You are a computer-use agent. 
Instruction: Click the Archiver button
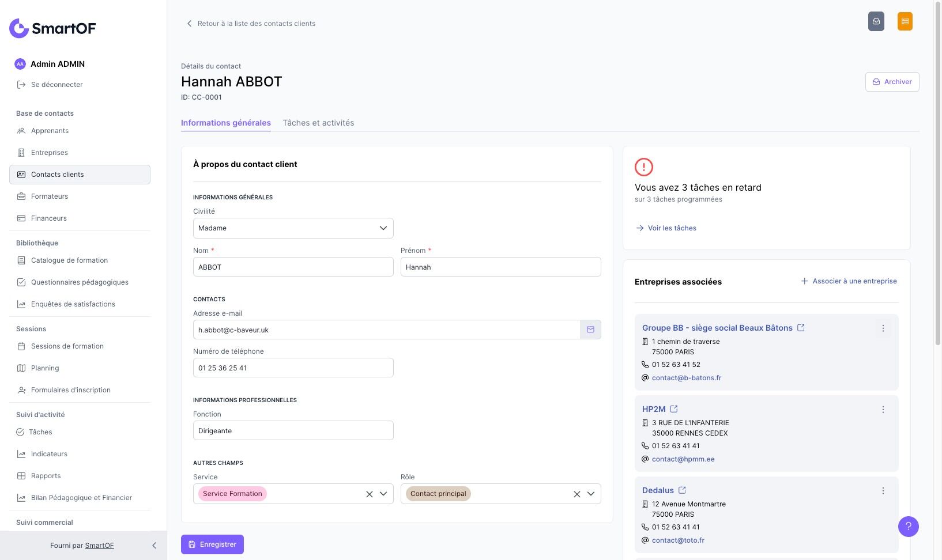pyautogui.click(x=892, y=82)
